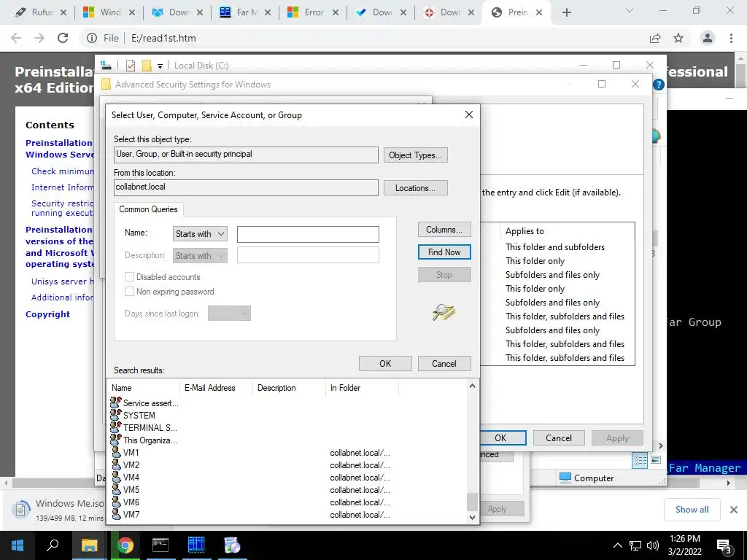Click the Name search input field
Image resolution: width=747 pixels, height=560 pixels.
308,234
